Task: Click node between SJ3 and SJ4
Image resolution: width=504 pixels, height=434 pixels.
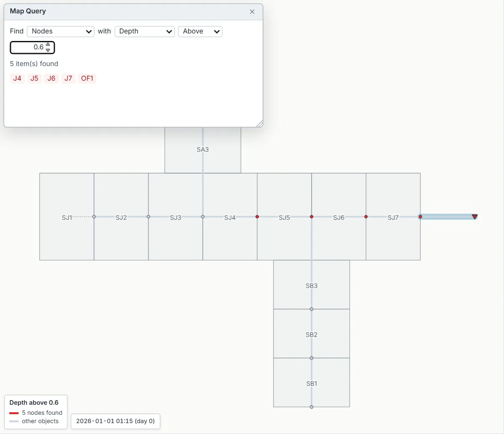Action: point(203,217)
